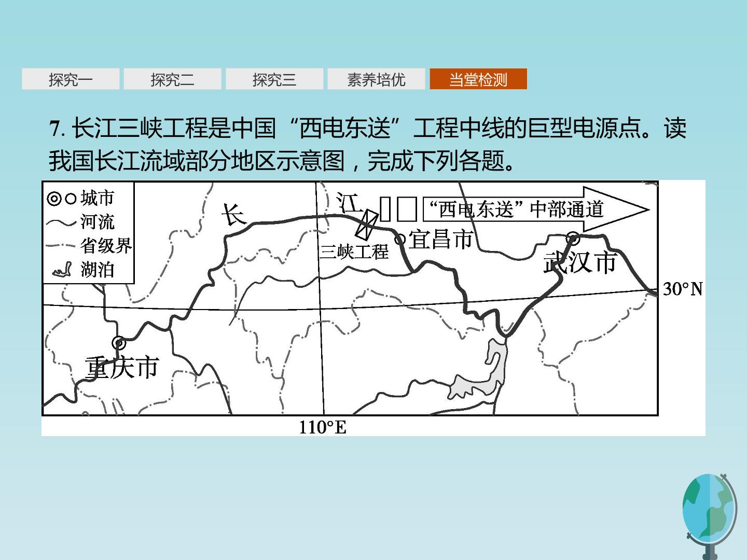Click the 三峡工程 dam symbol
747x560 pixels.
(366, 223)
